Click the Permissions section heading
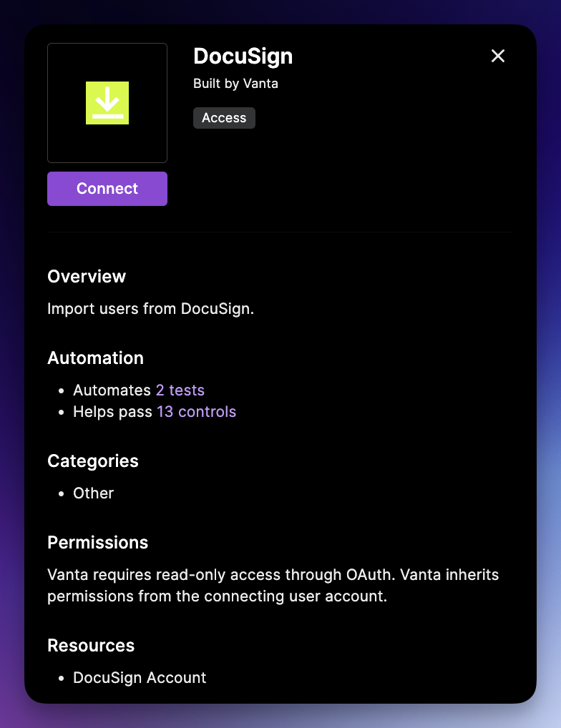This screenshot has width=561, height=728. point(97,542)
